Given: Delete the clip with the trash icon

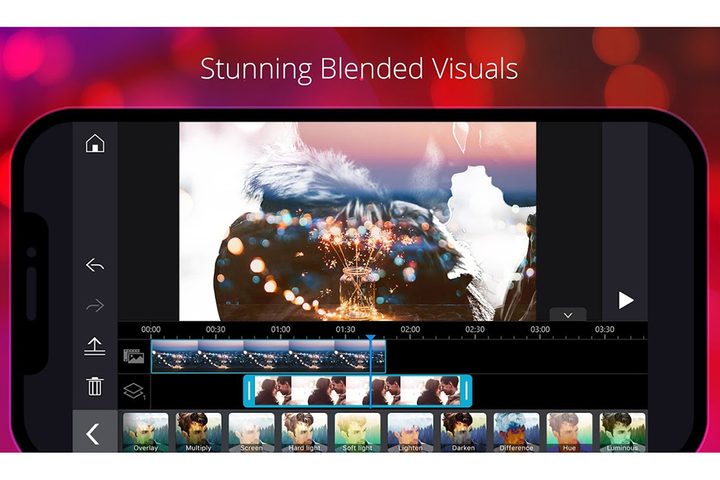Looking at the screenshot, I should pos(95,386).
